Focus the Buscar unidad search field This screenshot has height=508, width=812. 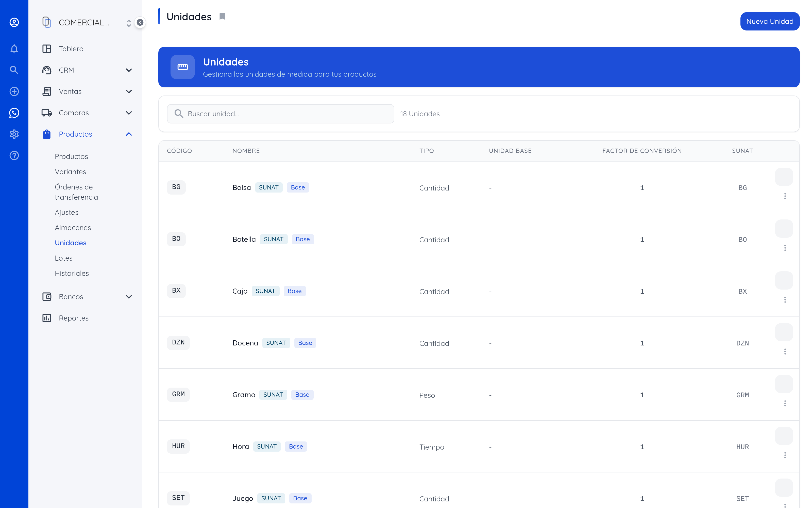280,114
